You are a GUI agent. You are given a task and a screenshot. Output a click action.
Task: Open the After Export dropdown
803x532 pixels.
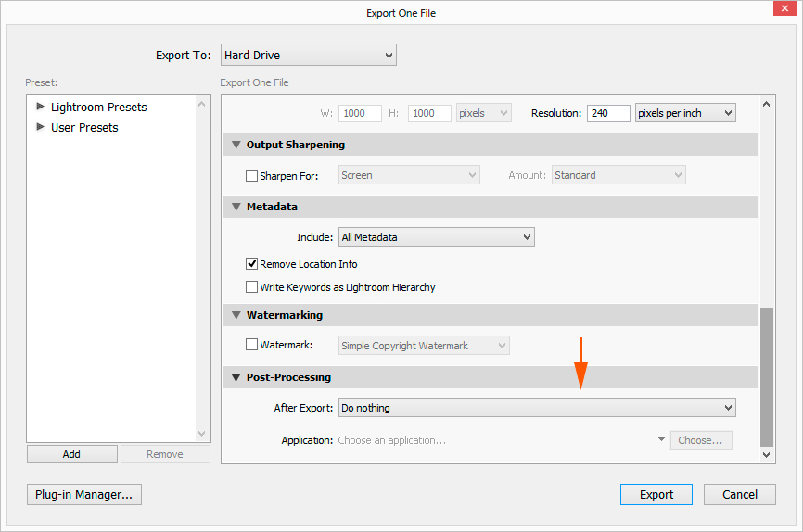coord(537,408)
